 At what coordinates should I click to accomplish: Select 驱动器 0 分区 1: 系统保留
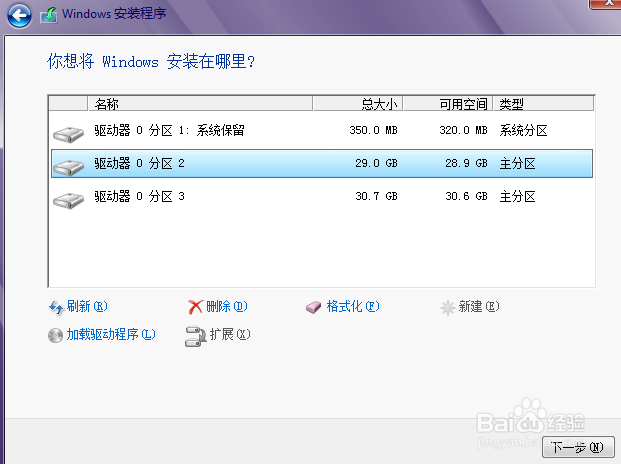coord(169,130)
